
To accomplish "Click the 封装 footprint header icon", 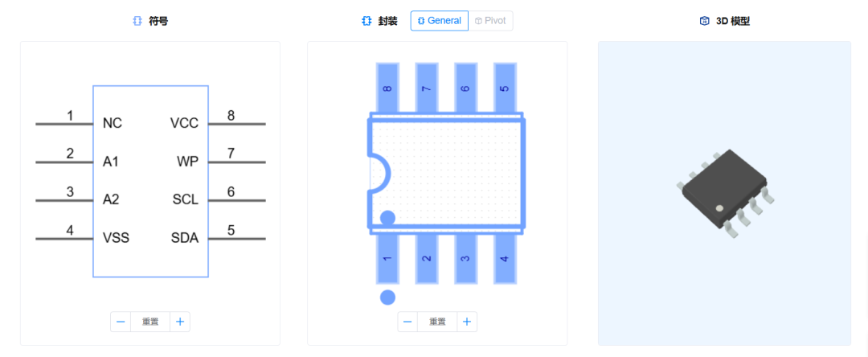I will coord(366,21).
